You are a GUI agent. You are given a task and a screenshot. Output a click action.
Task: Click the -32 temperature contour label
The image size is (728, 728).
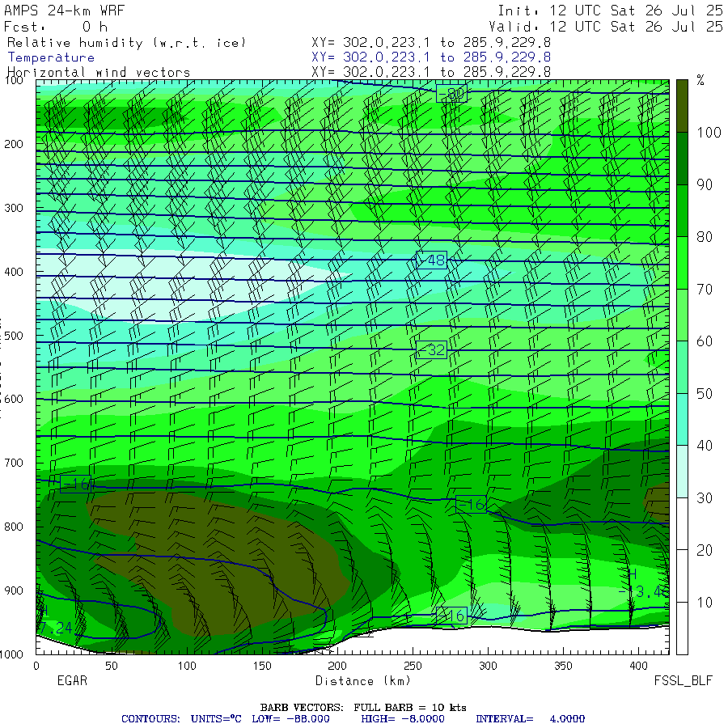pyautogui.click(x=432, y=349)
